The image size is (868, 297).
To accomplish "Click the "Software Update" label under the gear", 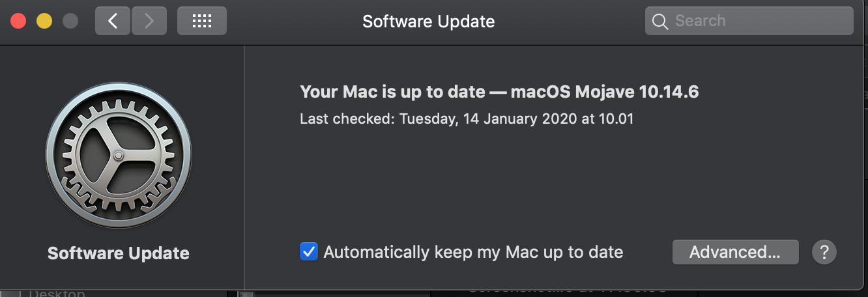I will point(119,253).
